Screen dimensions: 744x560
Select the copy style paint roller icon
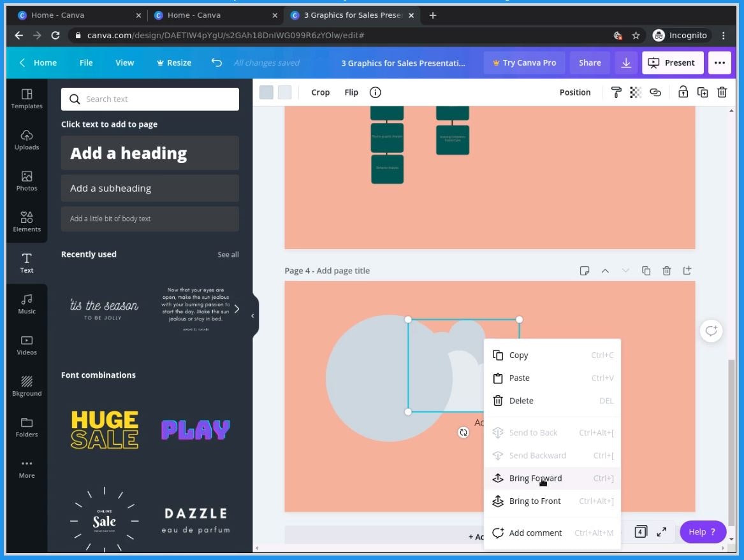click(616, 92)
